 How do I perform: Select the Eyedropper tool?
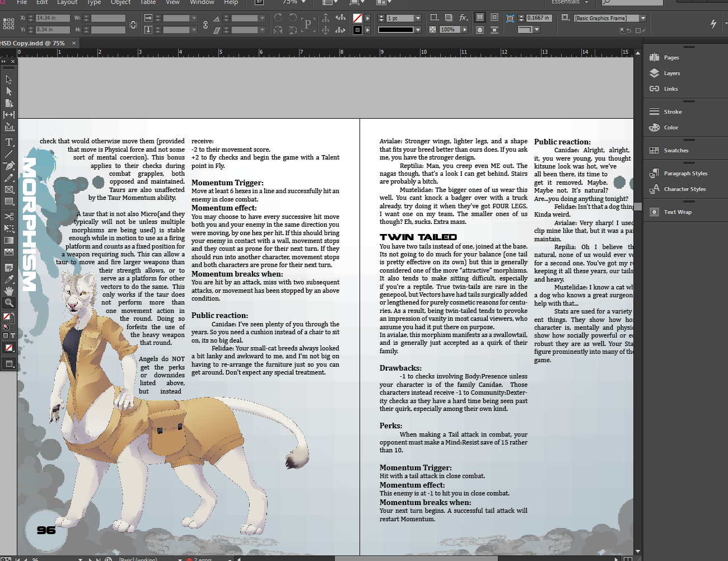point(9,279)
